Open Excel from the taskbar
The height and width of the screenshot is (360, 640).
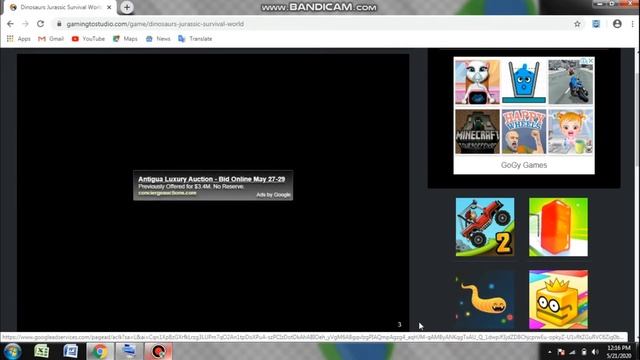pyautogui.click(x=42, y=351)
